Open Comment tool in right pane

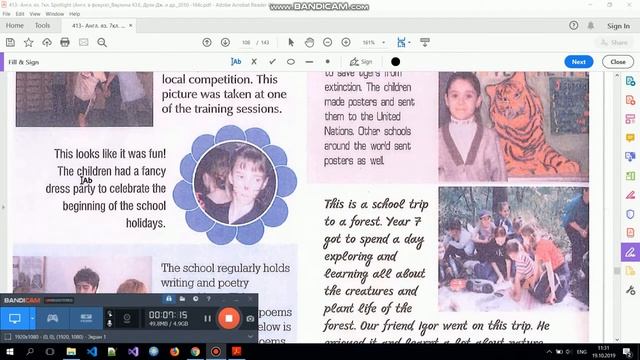(x=630, y=138)
